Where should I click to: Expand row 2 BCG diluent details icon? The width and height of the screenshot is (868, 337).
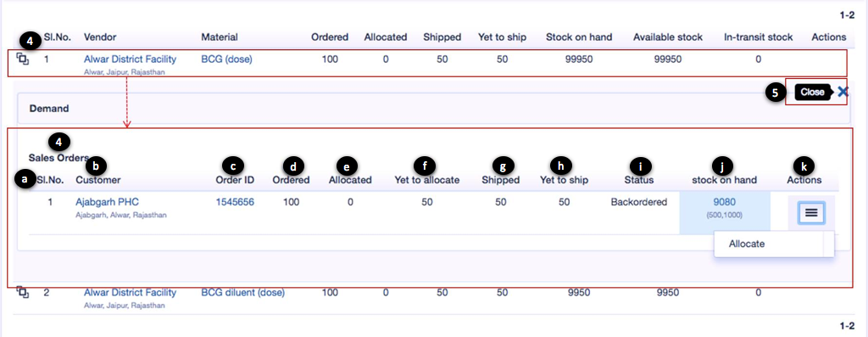point(22,293)
